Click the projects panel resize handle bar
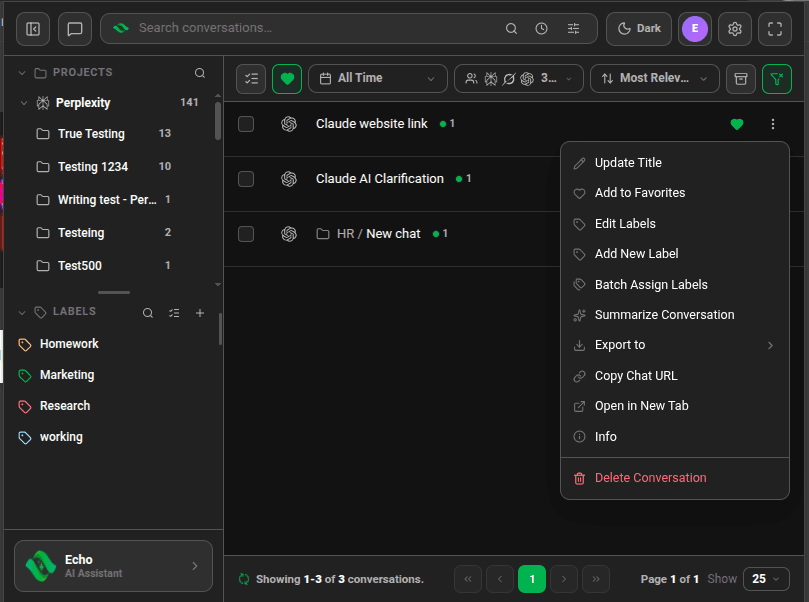The image size is (809, 602). tap(114, 292)
